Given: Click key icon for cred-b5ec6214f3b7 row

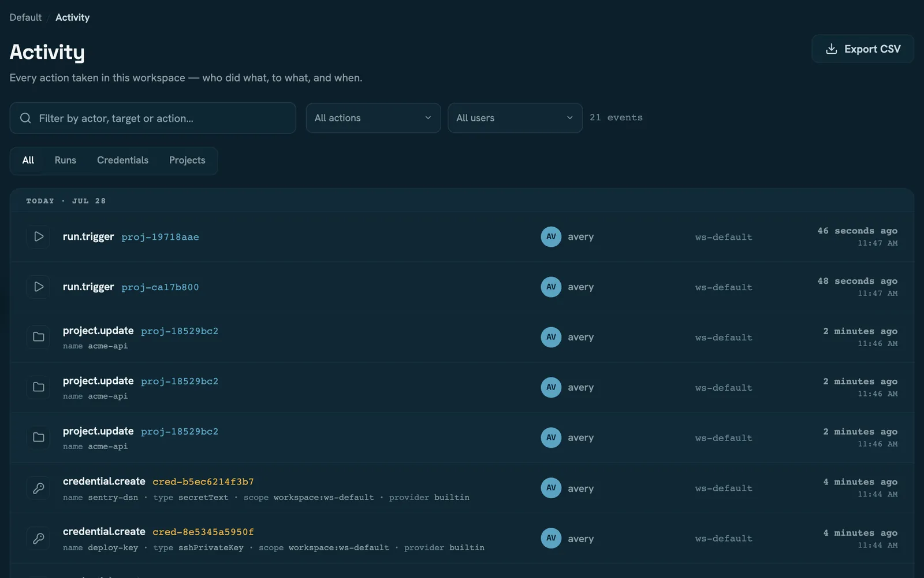Looking at the screenshot, I should coord(39,488).
